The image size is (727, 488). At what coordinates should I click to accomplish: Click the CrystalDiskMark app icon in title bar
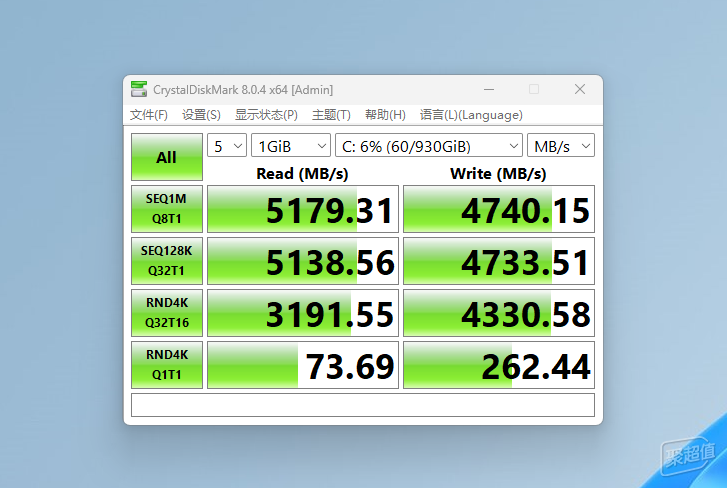[x=139, y=89]
